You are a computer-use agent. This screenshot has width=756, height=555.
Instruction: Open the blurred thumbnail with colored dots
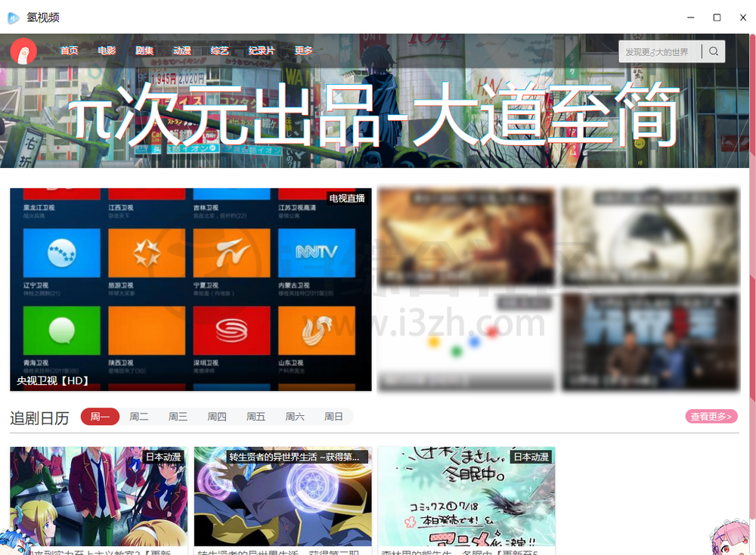[x=466, y=343]
